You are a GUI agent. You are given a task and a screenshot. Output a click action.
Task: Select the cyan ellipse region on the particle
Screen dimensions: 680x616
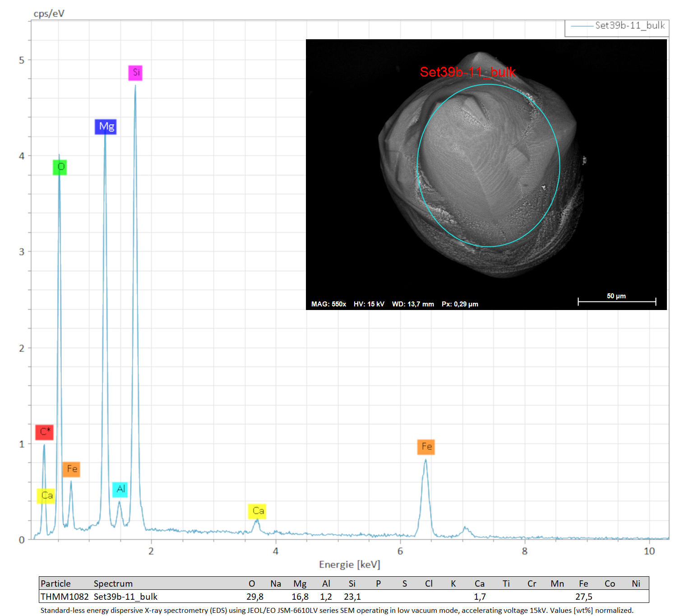489,165
